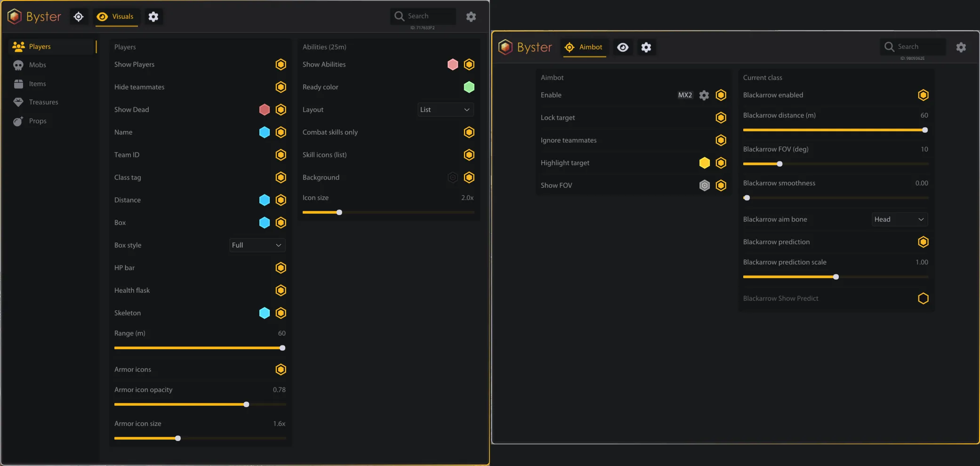The image size is (980, 466).
Task: Toggle Background switch in Abilities
Action: [469, 177]
